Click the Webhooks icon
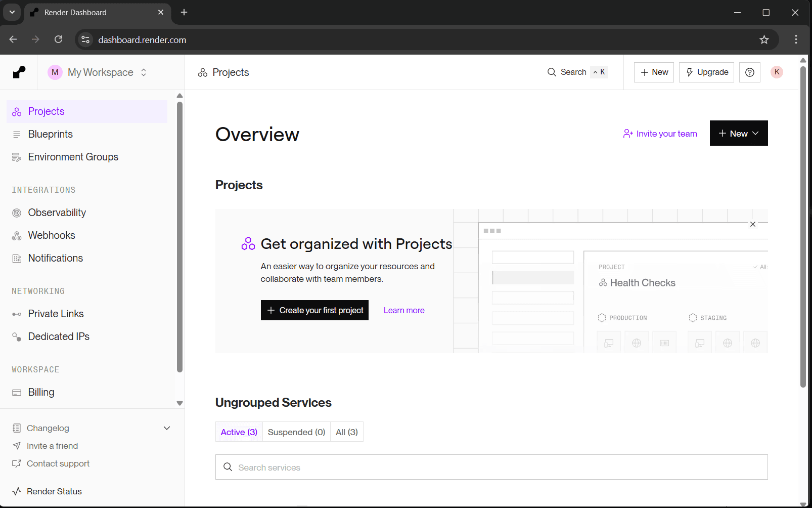 point(17,236)
